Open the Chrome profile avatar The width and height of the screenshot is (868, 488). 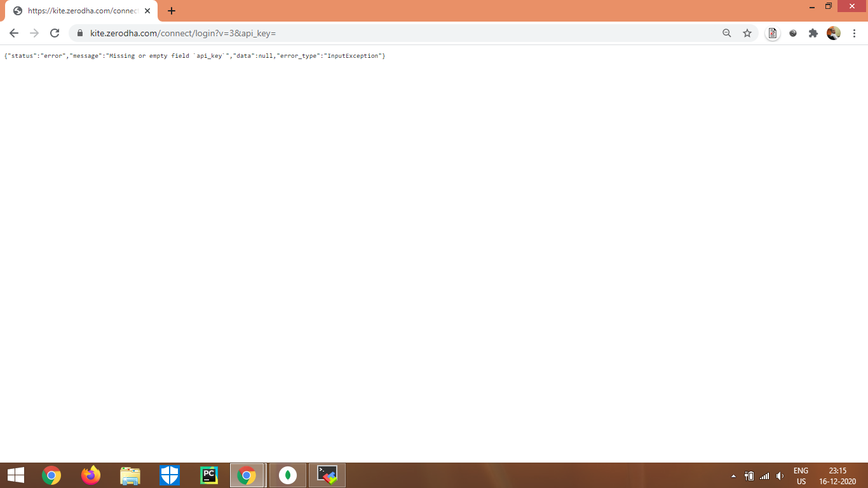(x=834, y=33)
